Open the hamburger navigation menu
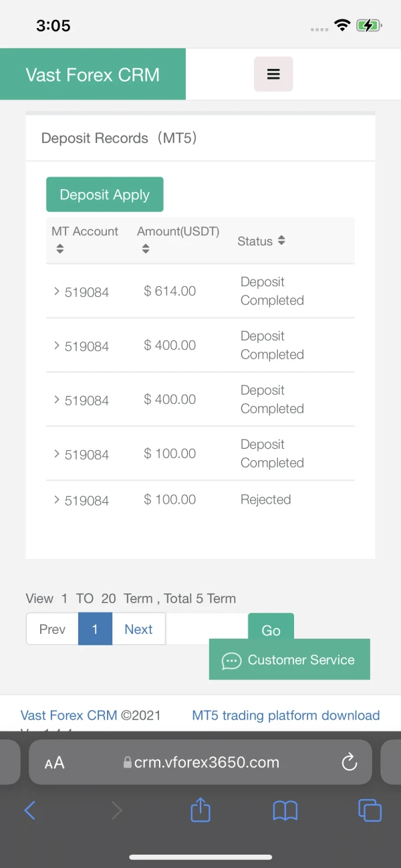The height and width of the screenshot is (868, 401). click(x=273, y=74)
